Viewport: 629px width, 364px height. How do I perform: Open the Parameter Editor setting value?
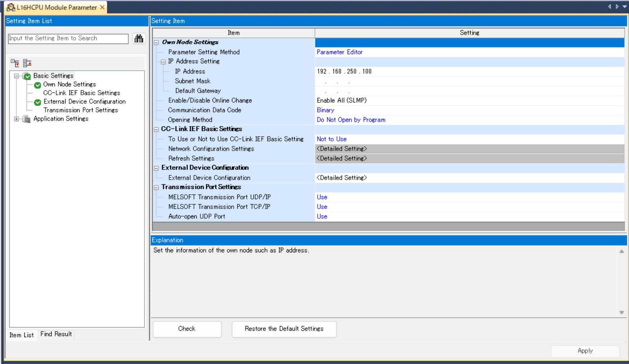click(470, 52)
